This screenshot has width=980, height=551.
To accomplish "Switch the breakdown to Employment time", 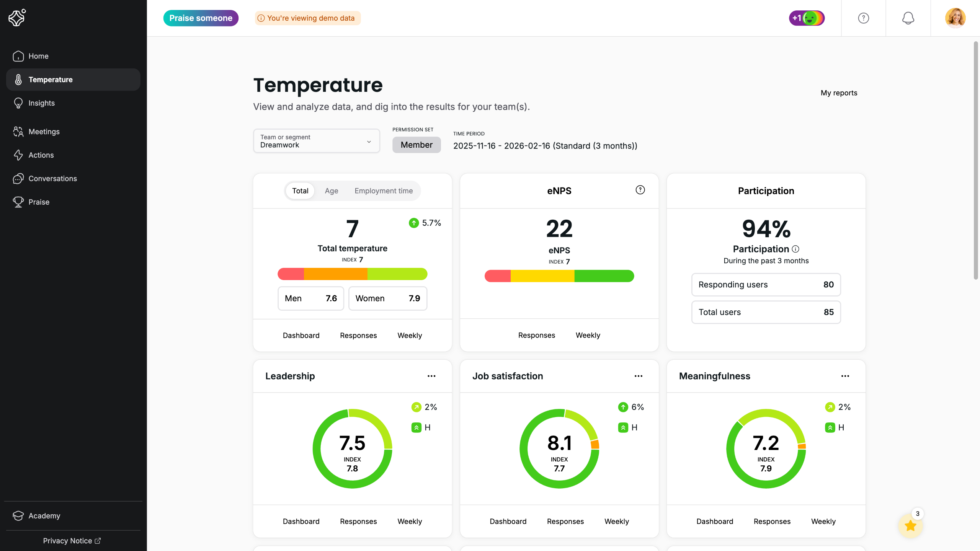I will pos(383,191).
